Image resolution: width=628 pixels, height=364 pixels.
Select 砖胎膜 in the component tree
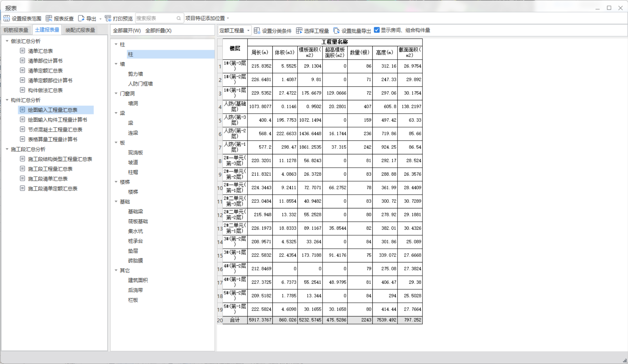click(x=135, y=261)
